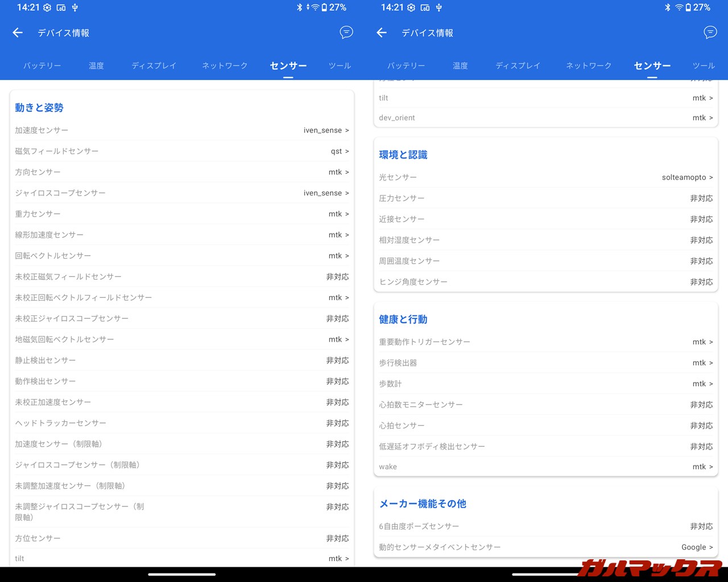Tap the back arrow on left screen
728x582 pixels.
click(x=18, y=33)
